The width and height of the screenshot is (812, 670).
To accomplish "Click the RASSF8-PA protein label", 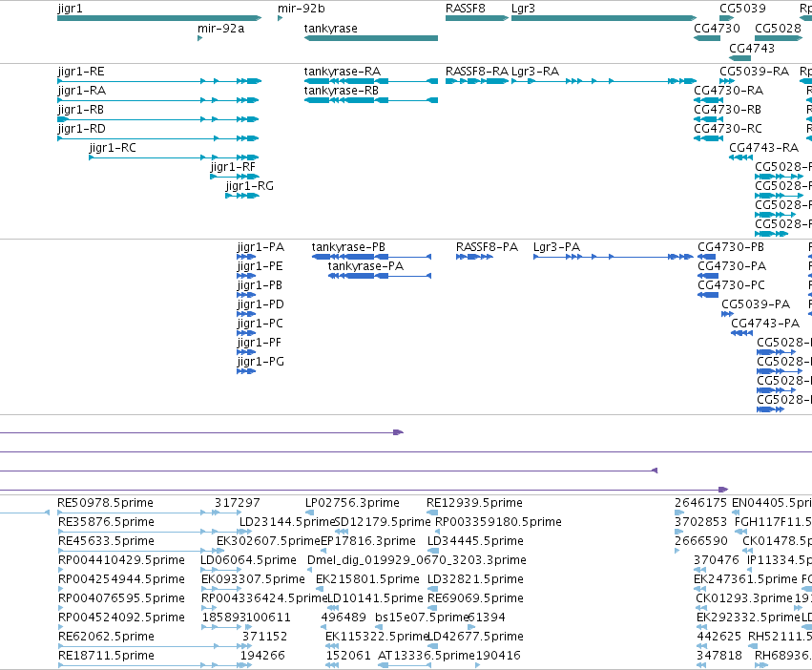I will point(487,246).
